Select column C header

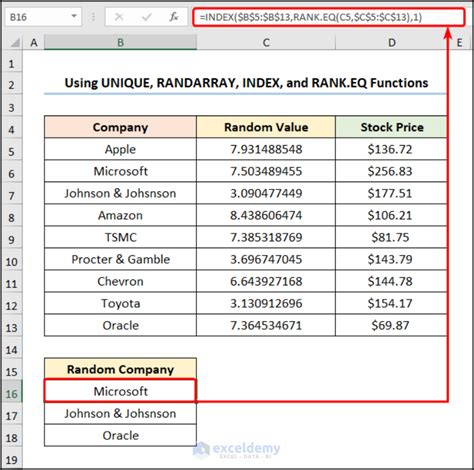(x=266, y=43)
